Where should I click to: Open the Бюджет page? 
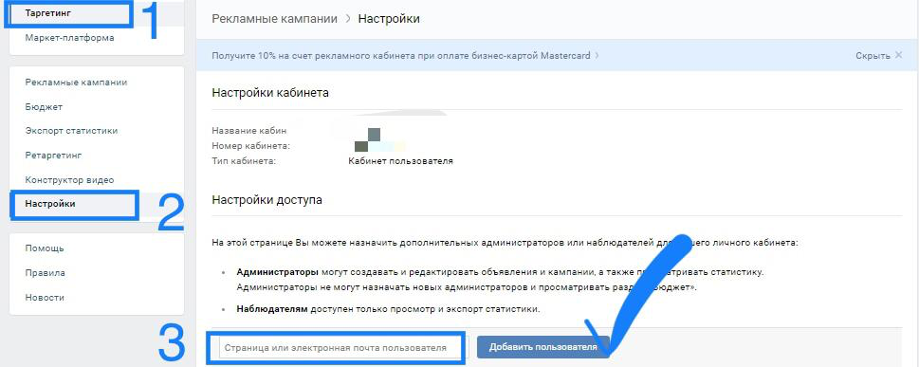click(x=44, y=107)
